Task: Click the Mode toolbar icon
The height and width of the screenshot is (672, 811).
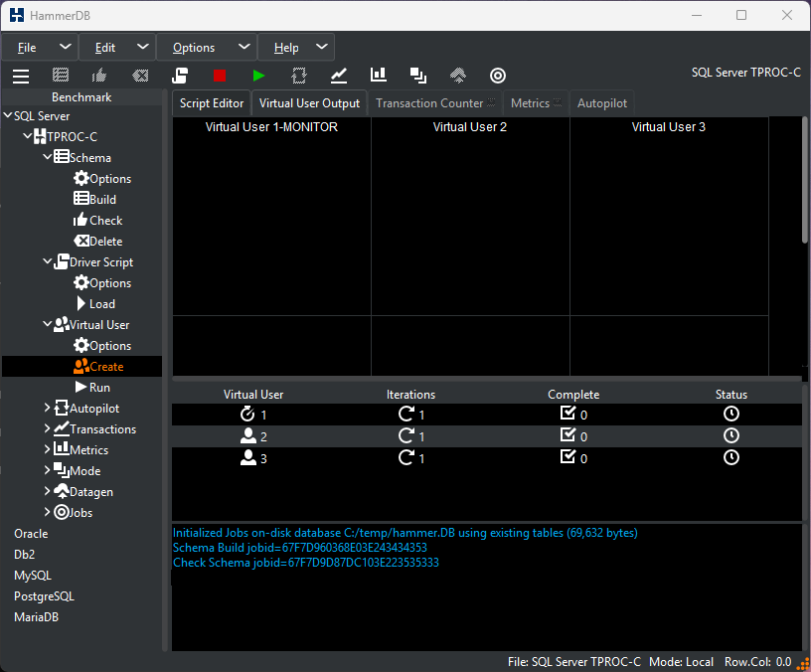Action: [x=418, y=76]
